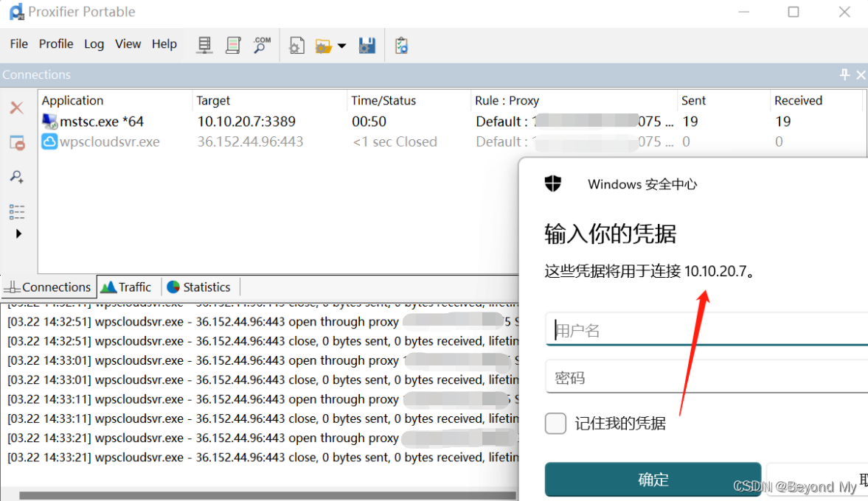Screen dimensions: 868x501
Task: Click the block connection sidebar icon
Action: 17,143
